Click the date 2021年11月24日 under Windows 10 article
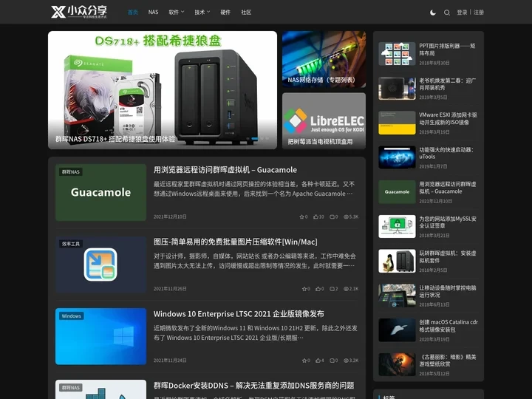532x399 pixels. pyautogui.click(x=170, y=361)
